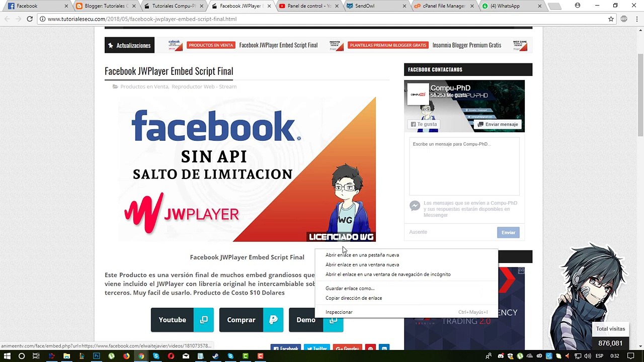Click 'PLANTILLAS PREMIUM BLOGGER GRATIS' red label
Image resolution: width=644 pixels, height=362 pixels.
click(388, 45)
